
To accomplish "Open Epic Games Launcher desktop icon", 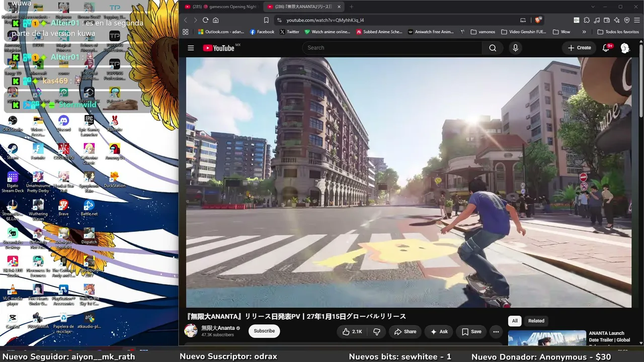I will [x=89, y=125].
